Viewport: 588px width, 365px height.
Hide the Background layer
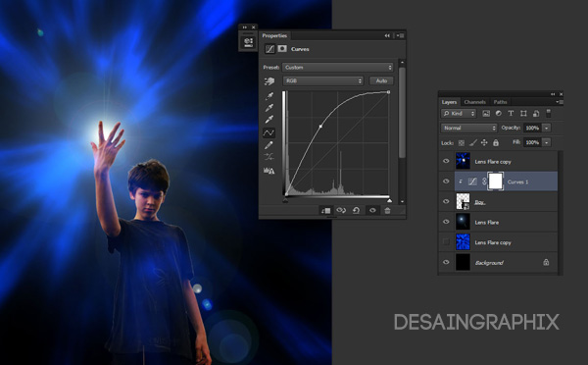(446, 262)
